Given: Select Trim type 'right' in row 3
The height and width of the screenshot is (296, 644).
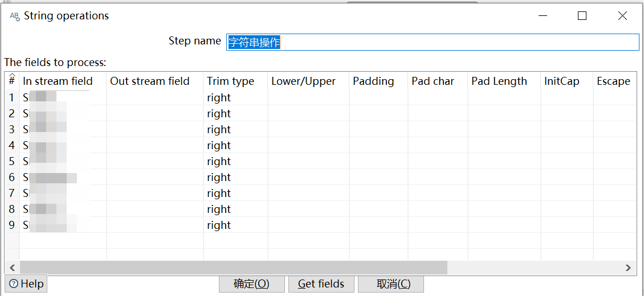Looking at the screenshot, I should click(235, 130).
